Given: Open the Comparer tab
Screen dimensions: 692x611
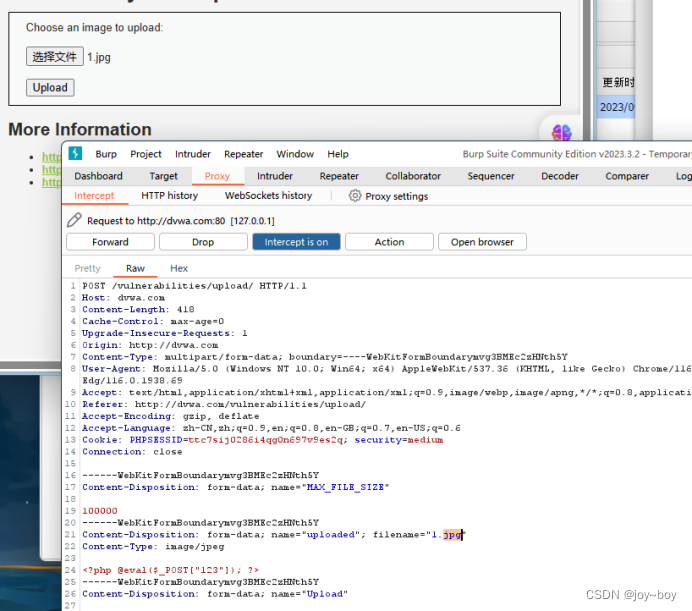Looking at the screenshot, I should [627, 176].
